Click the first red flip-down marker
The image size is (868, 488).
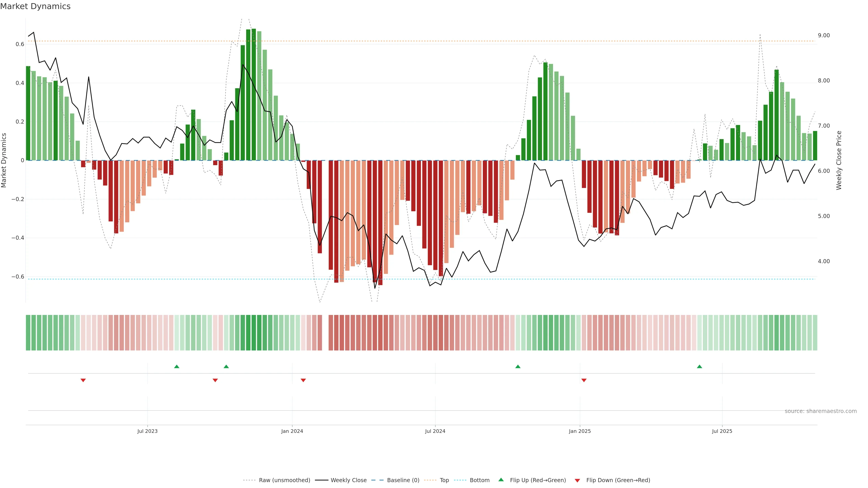click(x=83, y=380)
